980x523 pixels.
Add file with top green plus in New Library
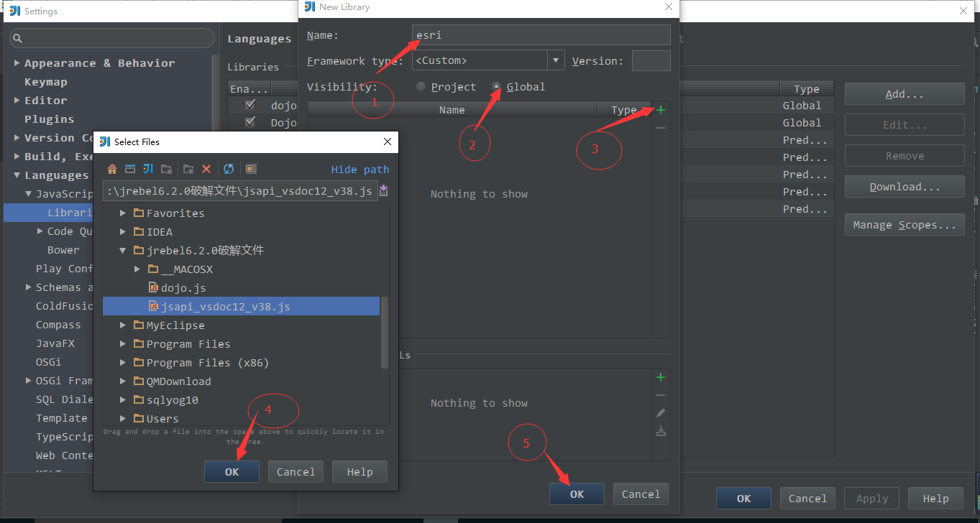[661, 110]
